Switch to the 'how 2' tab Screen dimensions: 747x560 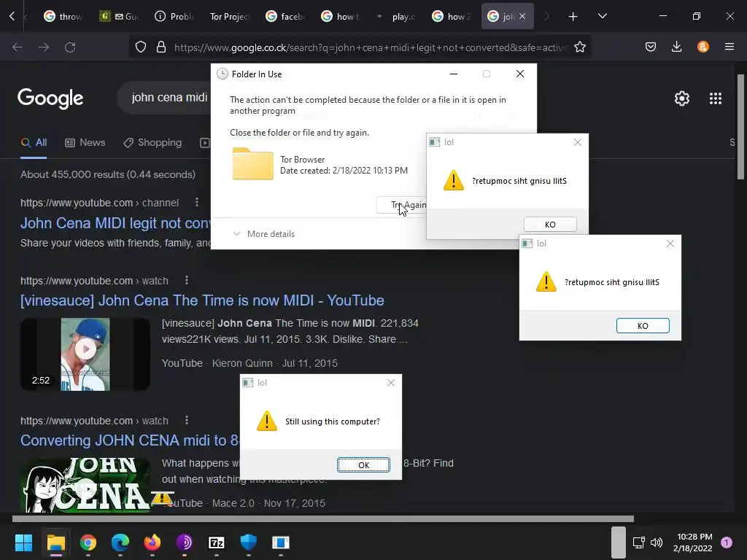[x=452, y=17]
